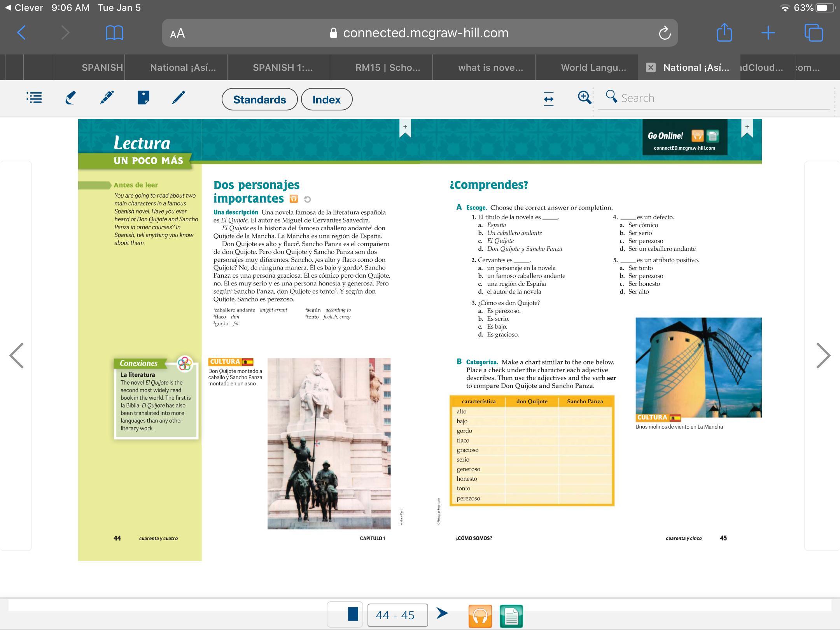Select the marker pen tool
The height and width of the screenshot is (630, 840).
pos(107,98)
